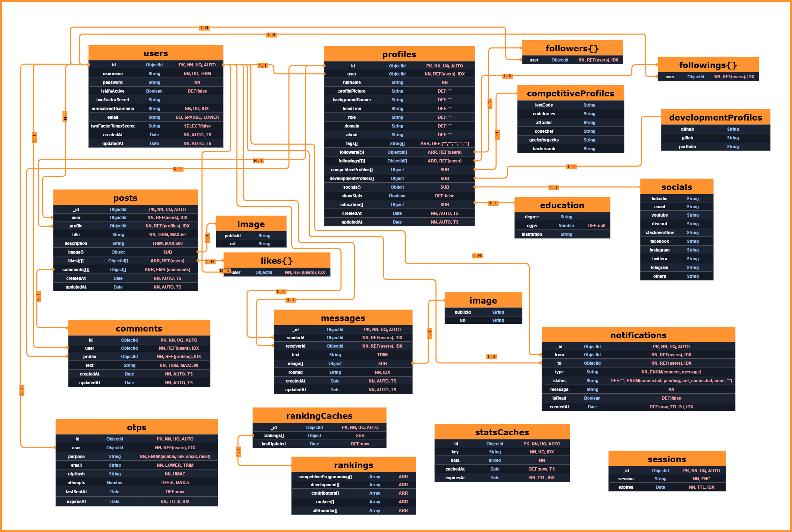Image resolution: width=792 pixels, height=532 pixels.
Task: Click the purpose field in otps
Action: point(137,456)
